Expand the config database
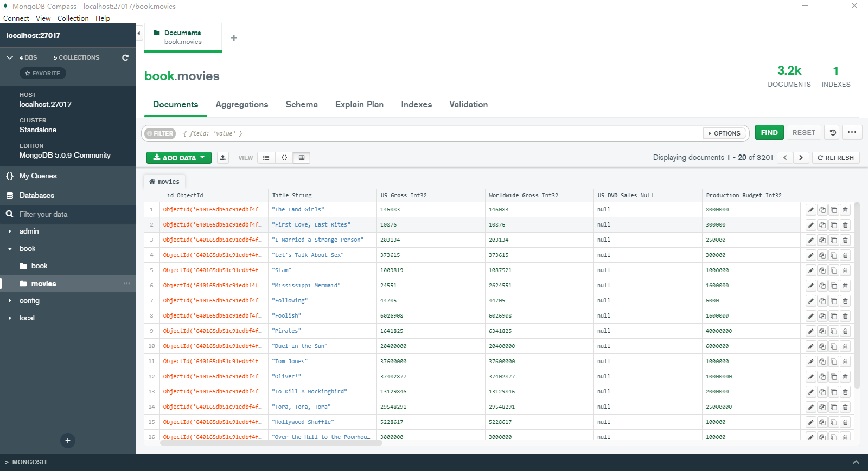Screen dimensions: 868x471 click(10, 301)
